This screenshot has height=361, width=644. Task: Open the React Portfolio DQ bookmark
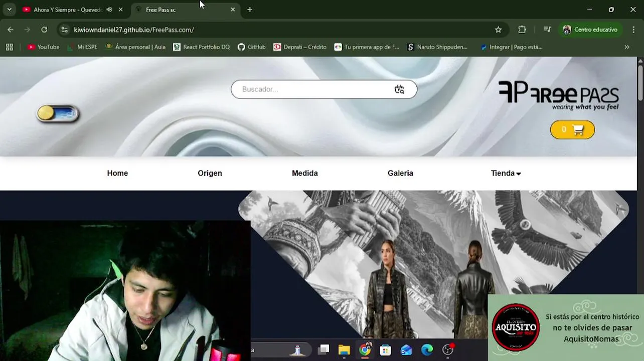pyautogui.click(x=201, y=47)
